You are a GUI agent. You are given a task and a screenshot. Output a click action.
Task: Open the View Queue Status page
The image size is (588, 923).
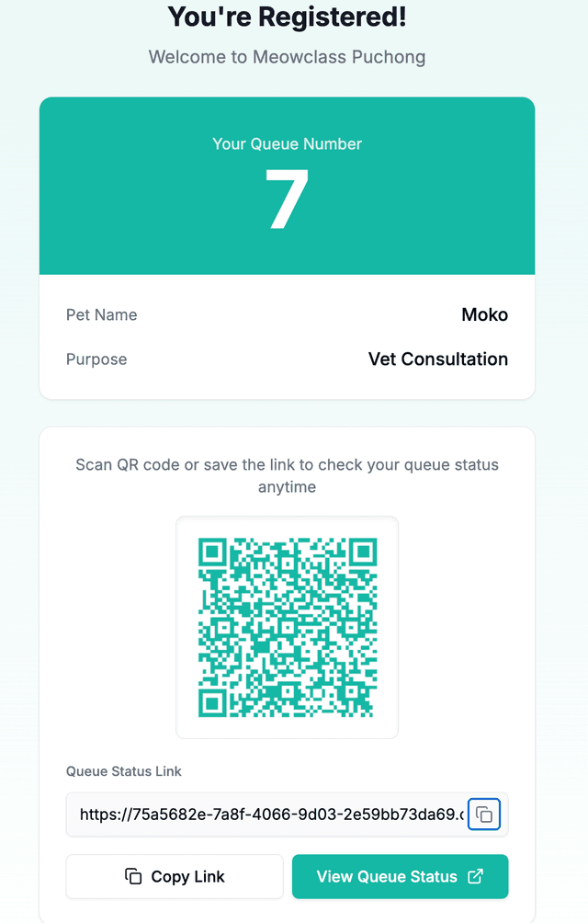click(400, 876)
